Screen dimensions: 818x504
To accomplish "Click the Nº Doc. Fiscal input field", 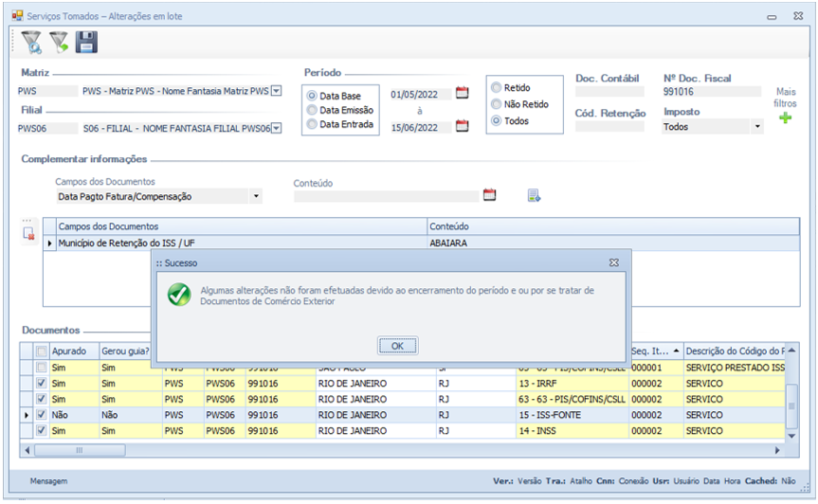I will [711, 93].
